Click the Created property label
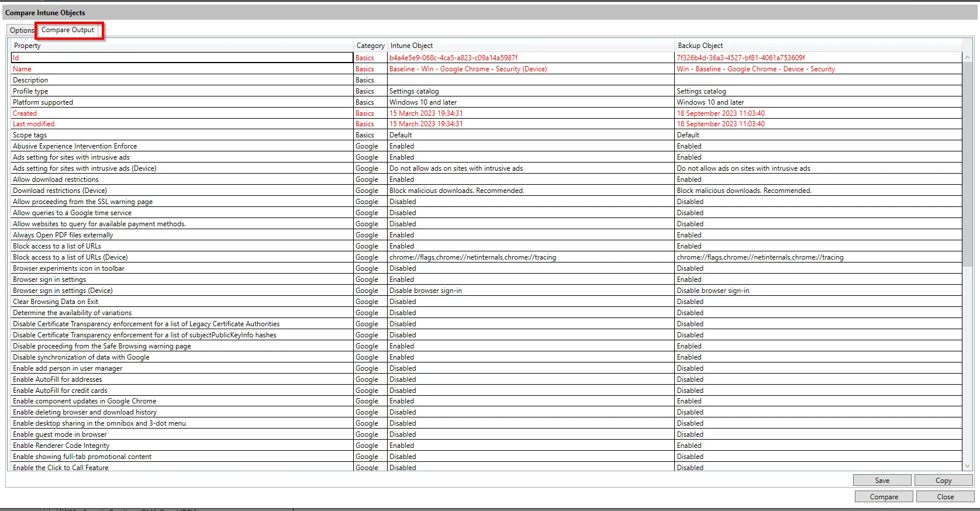The width and height of the screenshot is (980, 511). pos(25,113)
